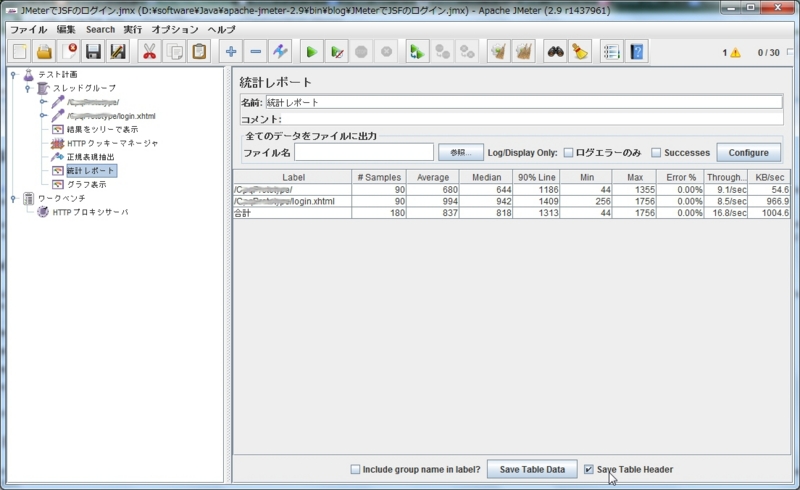Select 統計レポート in the tree

(91, 170)
